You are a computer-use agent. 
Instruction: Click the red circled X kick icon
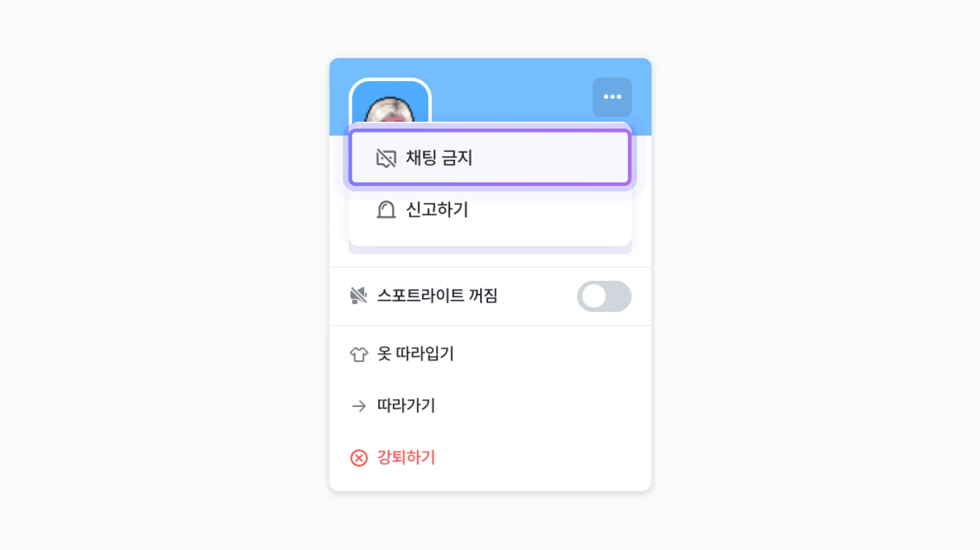pos(359,458)
